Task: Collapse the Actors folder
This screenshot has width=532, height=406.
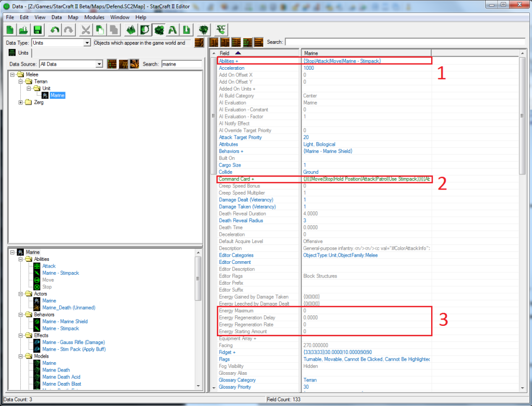Action: tap(21, 294)
